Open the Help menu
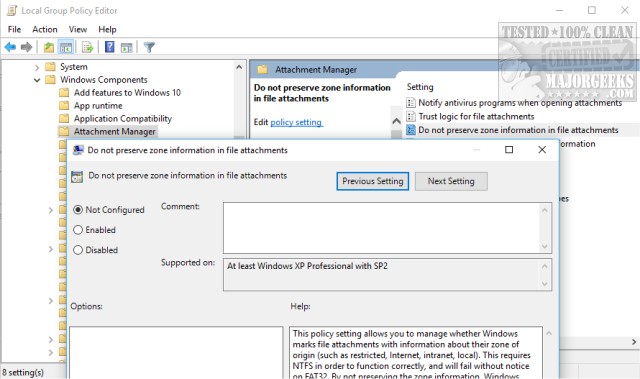The width and height of the screenshot is (640, 379). pyautogui.click(x=107, y=29)
